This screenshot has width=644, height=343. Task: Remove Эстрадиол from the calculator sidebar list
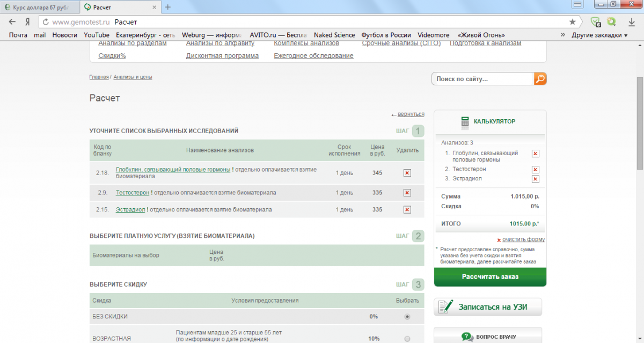535,179
